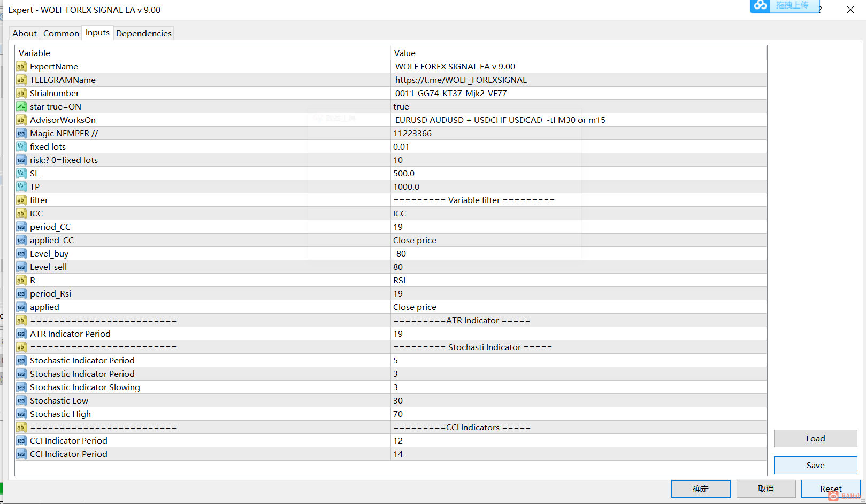
Task: Select the string icon beside variable R
Action: [x=21, y=280]
